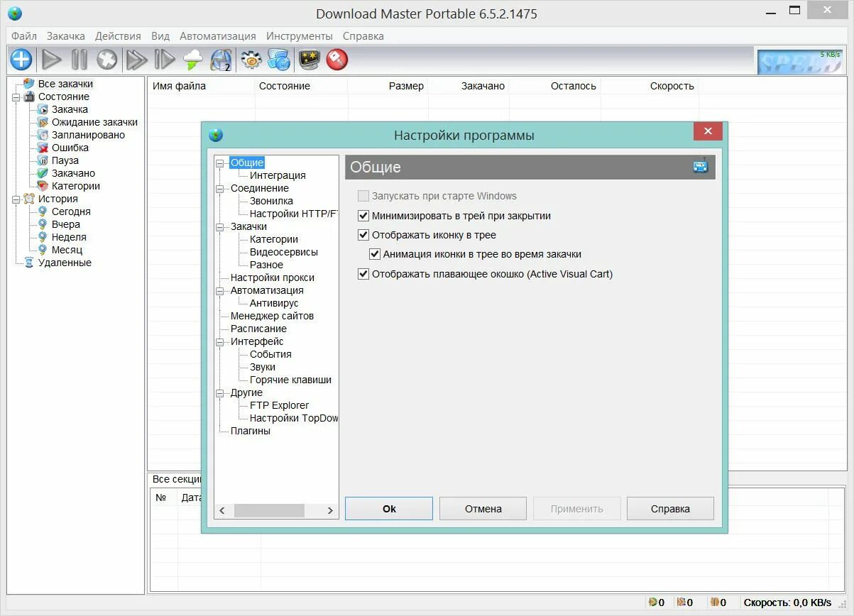Collapse the Другие settings tree node

pyautogui.click(x=220, y=393)
